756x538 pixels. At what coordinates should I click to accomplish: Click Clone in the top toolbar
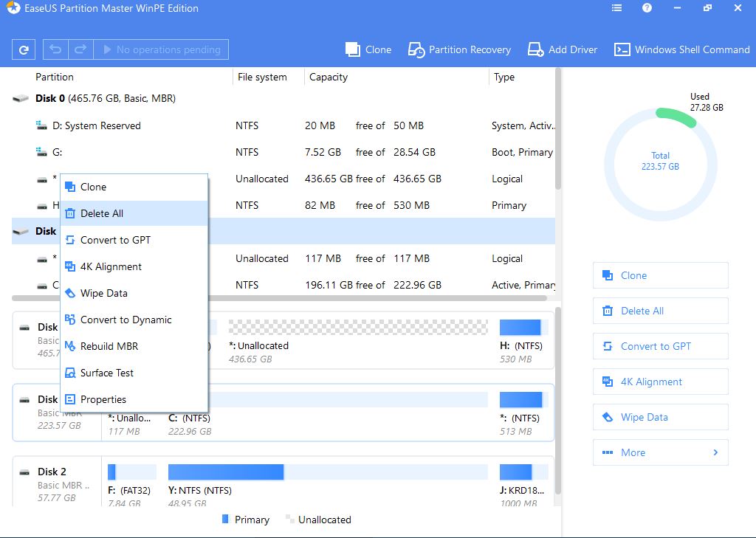coord(368,49)
